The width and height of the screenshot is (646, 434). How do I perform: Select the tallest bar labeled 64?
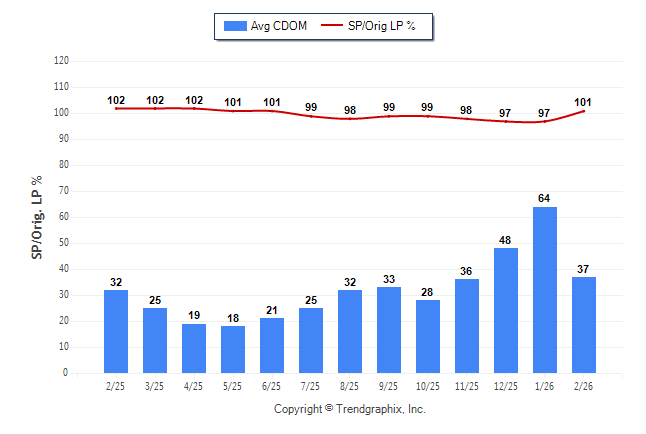[x=545, y=290]
